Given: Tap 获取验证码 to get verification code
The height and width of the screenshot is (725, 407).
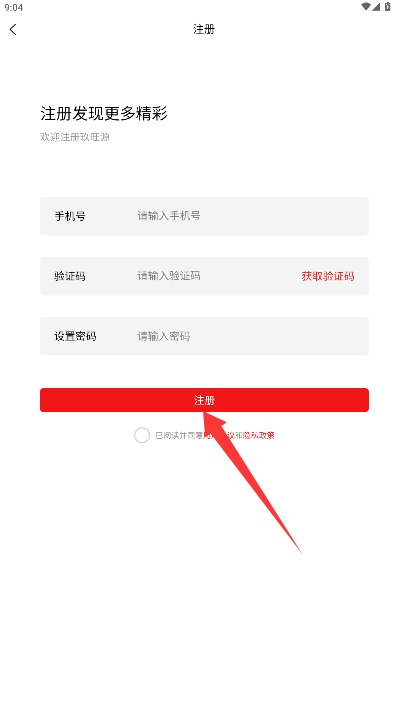Looking at the screenshot, I should [328, 276].
